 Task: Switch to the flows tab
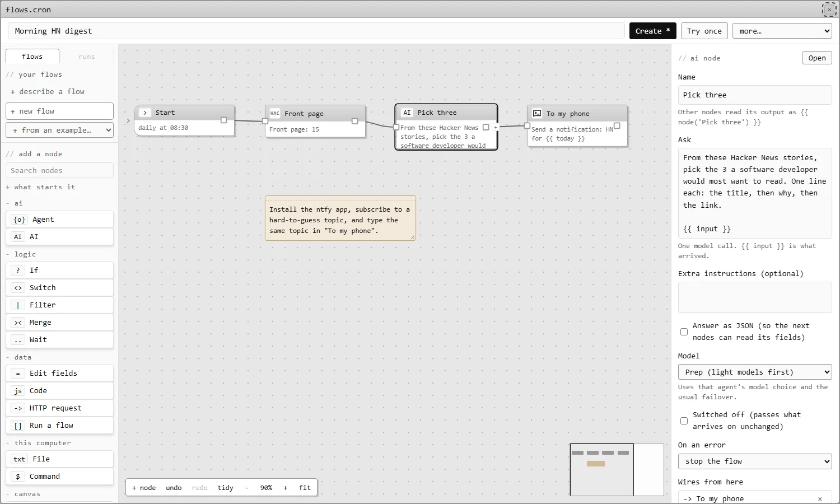32,57
